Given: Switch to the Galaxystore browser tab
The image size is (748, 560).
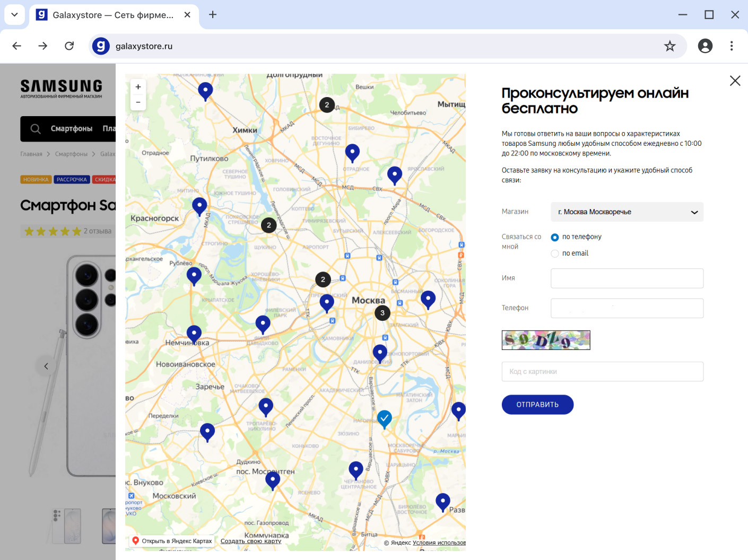Looking at the screenshot, I should [x=113, y=15].
